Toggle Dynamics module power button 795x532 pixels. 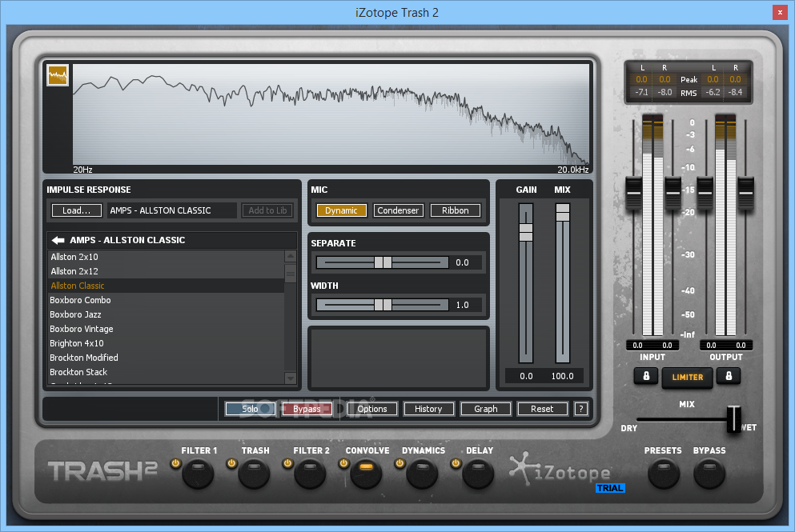[400, 463]
